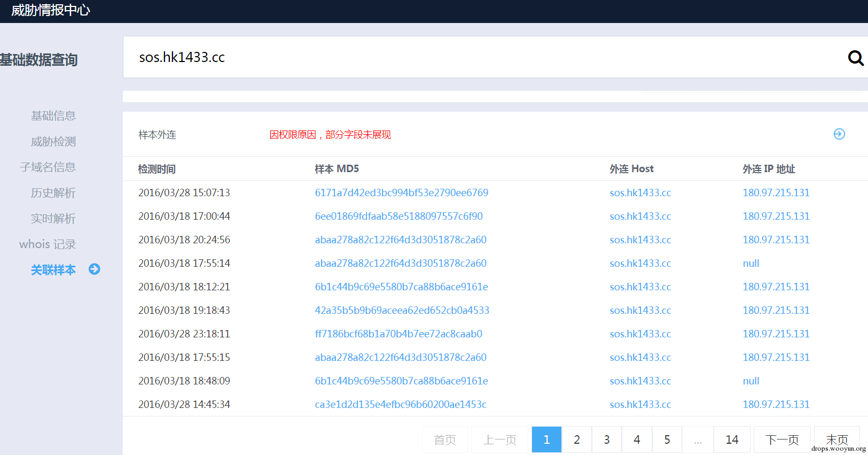
Task: Click the first null IP link
Action: (751, 263)
